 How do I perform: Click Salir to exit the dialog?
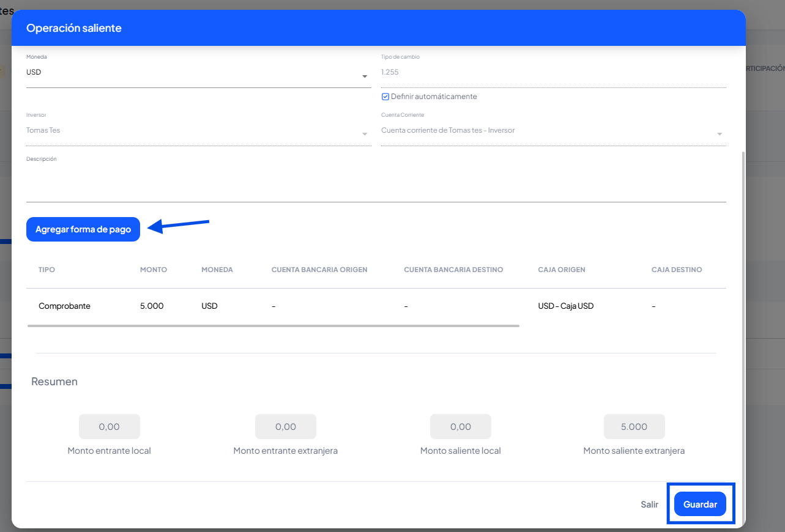(649, 504)
